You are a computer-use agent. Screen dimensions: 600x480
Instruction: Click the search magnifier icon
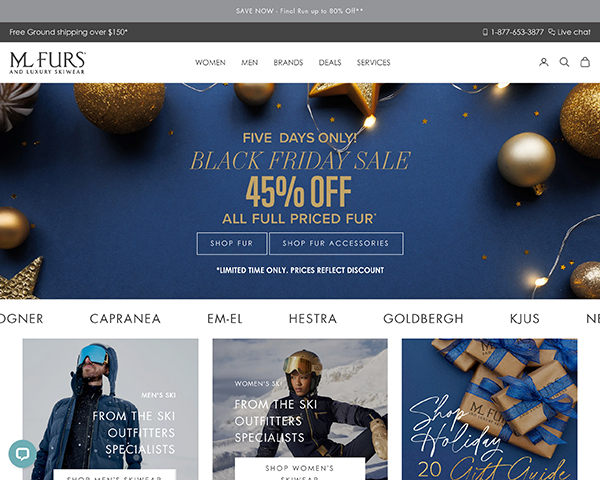[564, 62]
